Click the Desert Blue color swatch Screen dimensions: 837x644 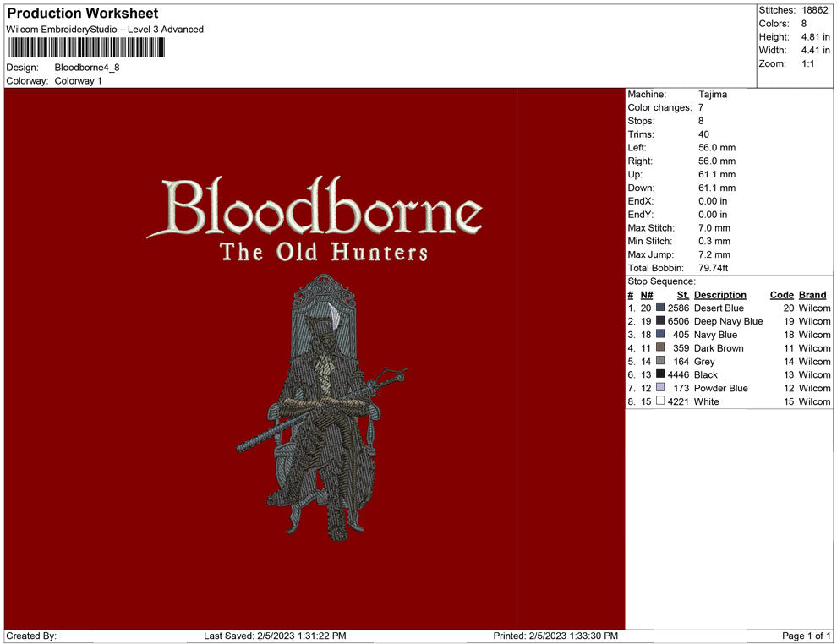(x=660, y=308)
